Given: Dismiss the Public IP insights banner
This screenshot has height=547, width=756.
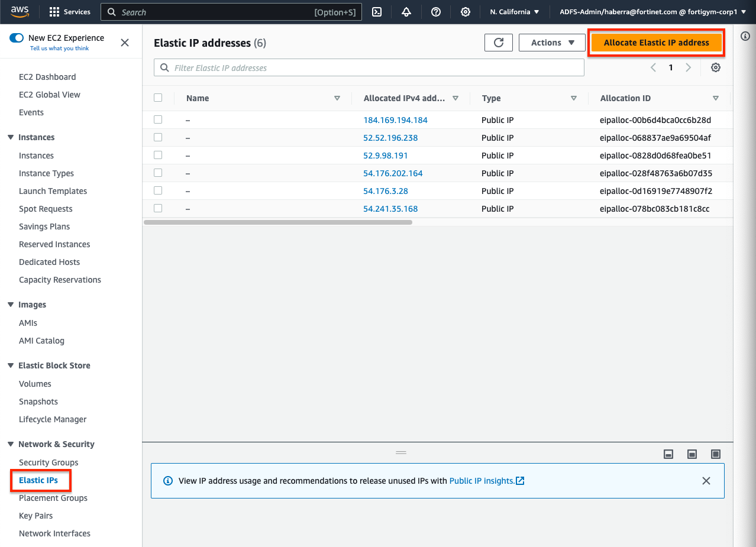Looking at the screenshot, I should click(x=706, y=481).
